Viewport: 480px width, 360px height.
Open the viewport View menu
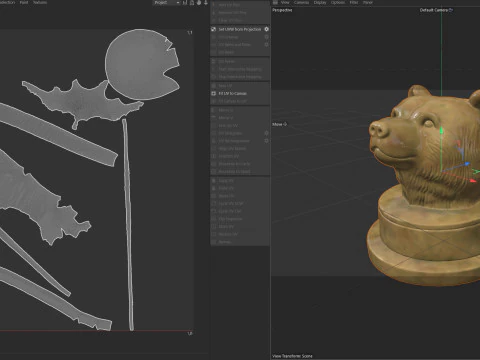coord(285,2)
